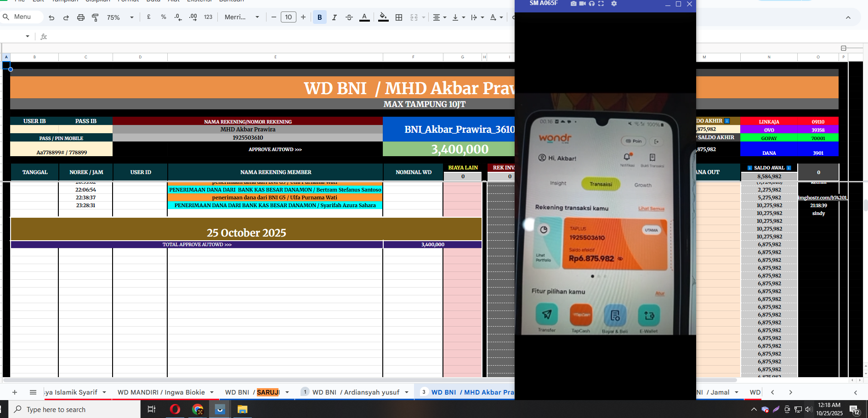Screen dimensions: 868x418
Task: Click the formula bar input
Action: point(280,36)
